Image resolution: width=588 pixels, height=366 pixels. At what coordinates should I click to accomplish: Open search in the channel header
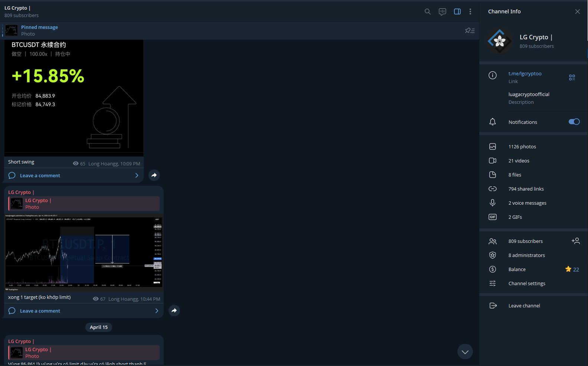[428, 11]
